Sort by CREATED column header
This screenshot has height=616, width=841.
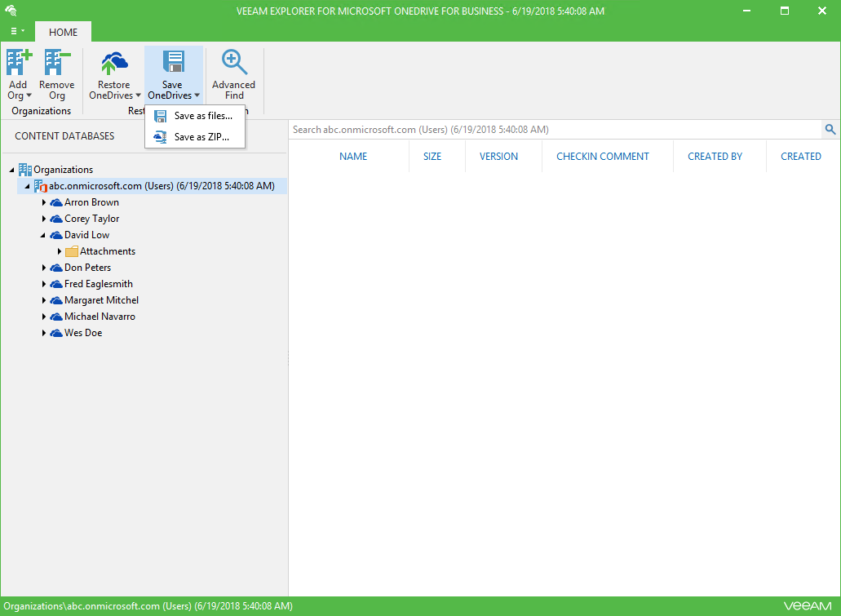[801, 157]
